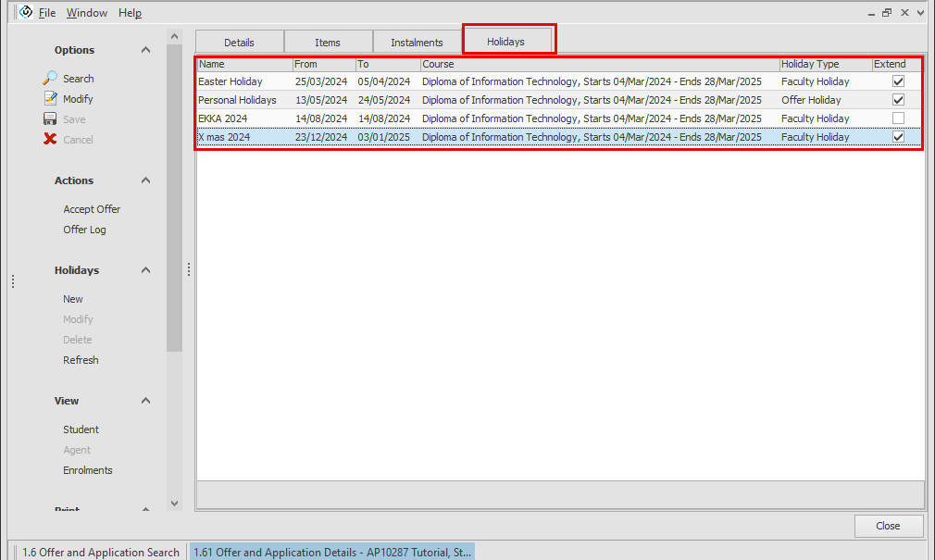This screenshot has height=560, width=935.
Task: Click the Search magnifier icon
Action: (50, 79)
